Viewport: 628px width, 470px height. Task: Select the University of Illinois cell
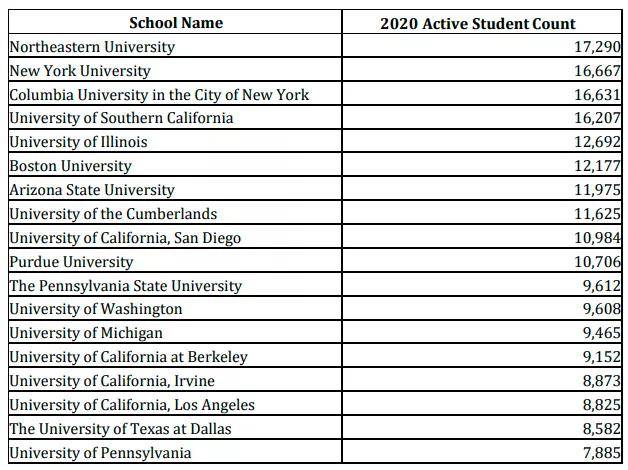(x=175, y=141)
